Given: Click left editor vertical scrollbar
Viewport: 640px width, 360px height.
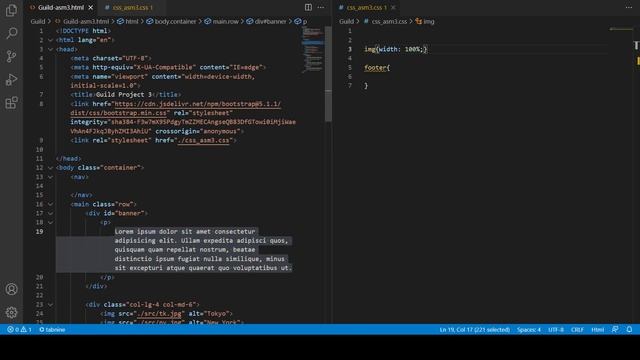Looking at the screenshot, I should [x=328, y=73].
